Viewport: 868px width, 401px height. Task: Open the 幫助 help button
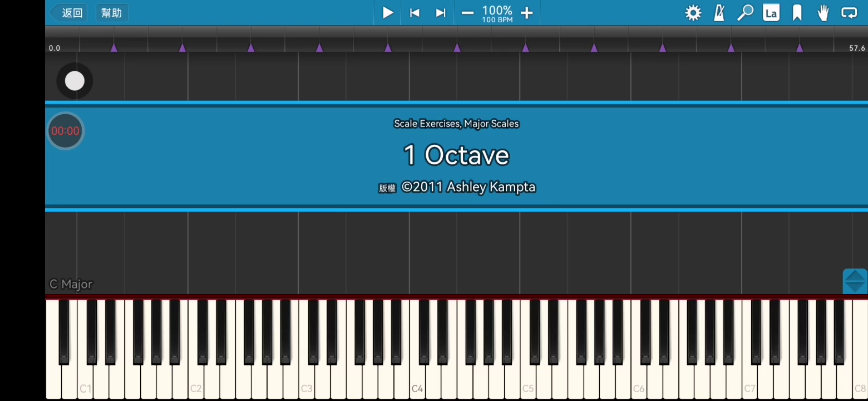[x=112, y=13]
